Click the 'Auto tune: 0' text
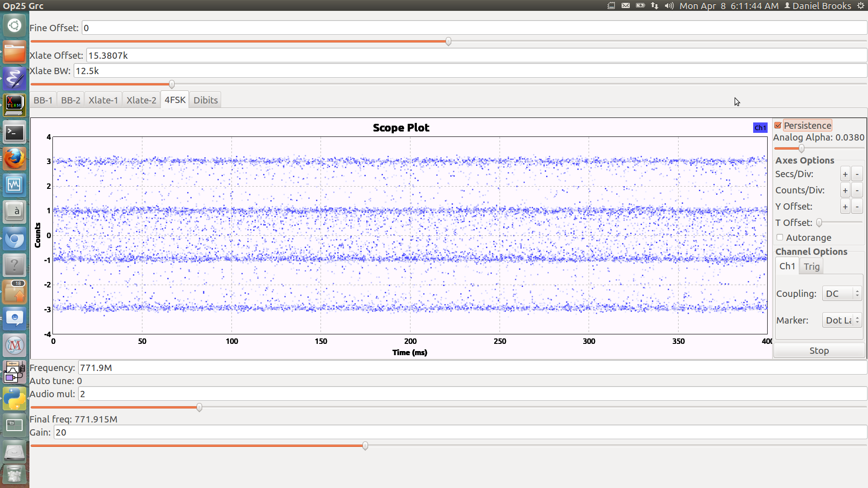Image resolution: width=868 pixels, height=488 pixels. coord(56,381)
